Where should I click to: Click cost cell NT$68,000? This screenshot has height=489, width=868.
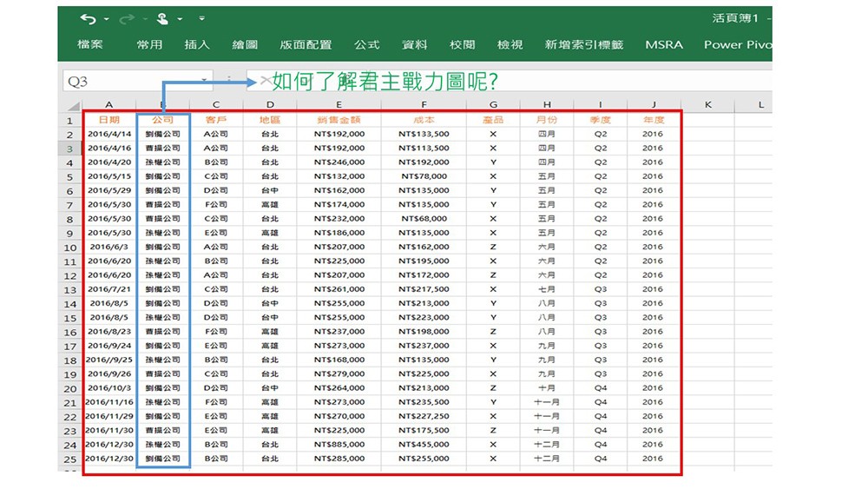(x=424, y=219)
